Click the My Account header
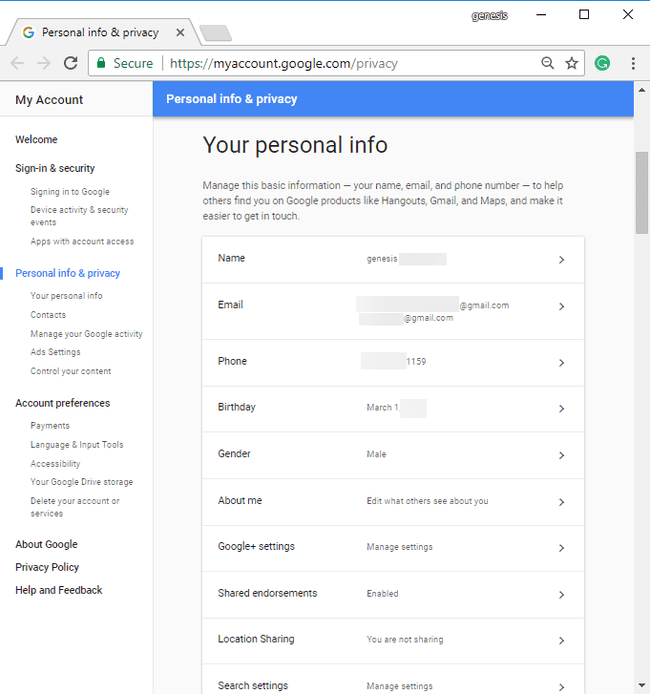 coord(49,100)
